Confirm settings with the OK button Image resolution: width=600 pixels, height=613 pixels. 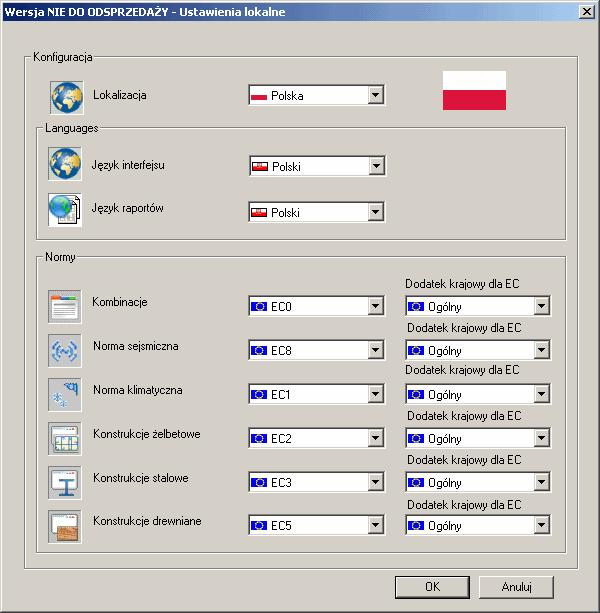click(x=432, y=587)
